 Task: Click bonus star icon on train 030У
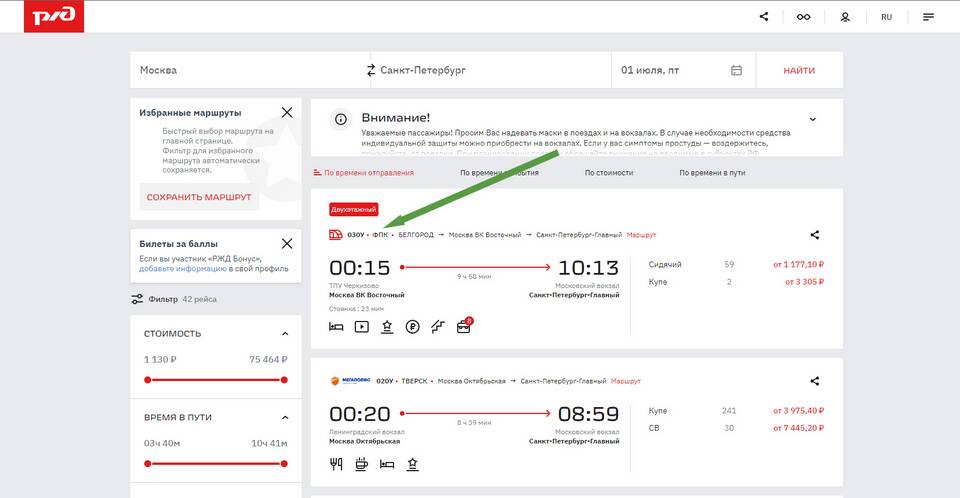pos(387,327)
